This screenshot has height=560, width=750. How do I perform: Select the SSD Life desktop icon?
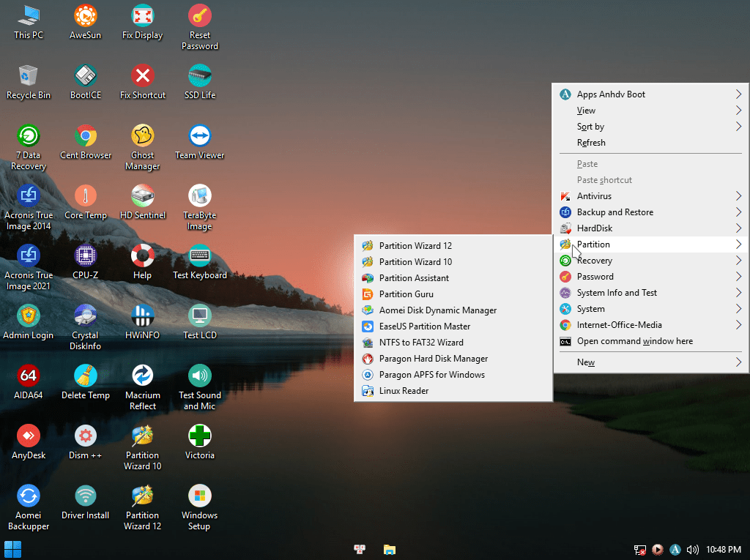[200, 82]
